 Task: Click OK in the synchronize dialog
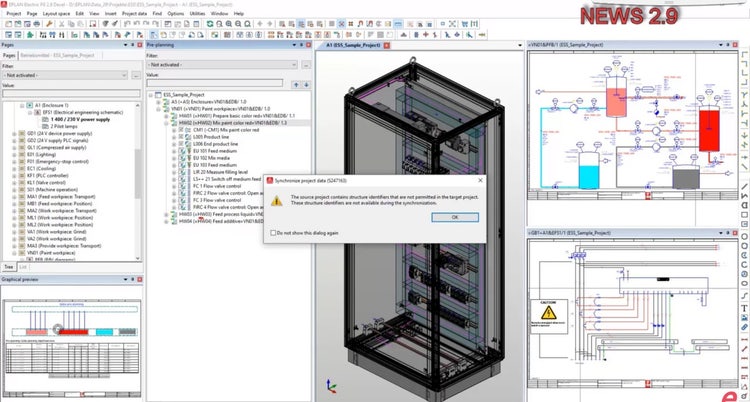454,217
